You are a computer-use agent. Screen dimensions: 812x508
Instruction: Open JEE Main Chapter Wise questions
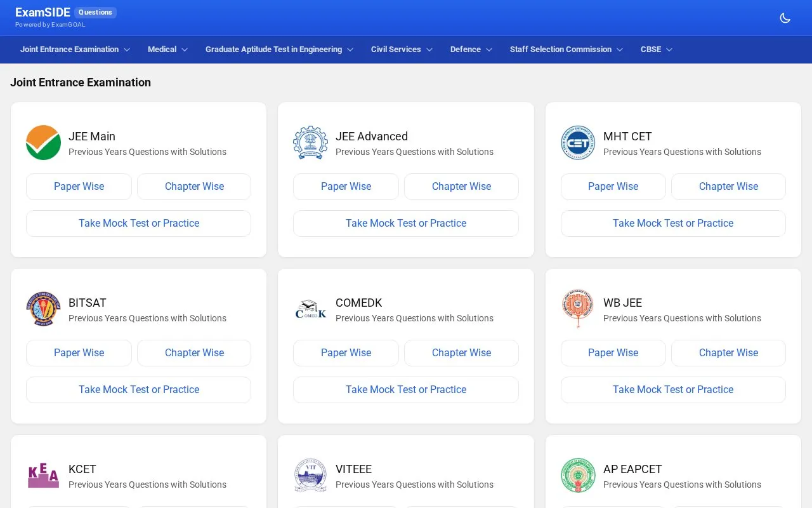click(x=194, y=187)
